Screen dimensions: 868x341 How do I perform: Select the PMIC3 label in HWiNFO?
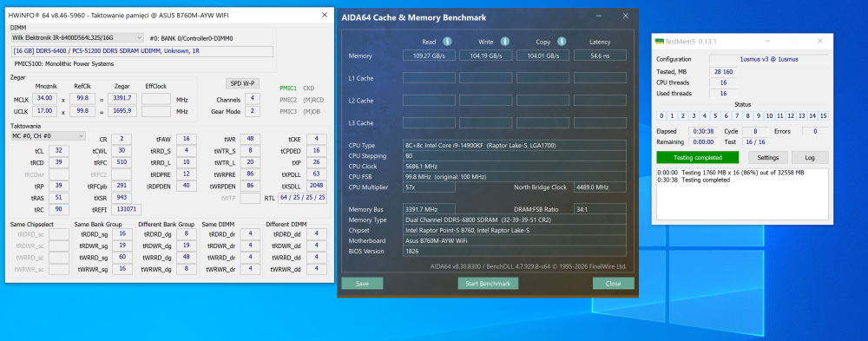(288, 111)
